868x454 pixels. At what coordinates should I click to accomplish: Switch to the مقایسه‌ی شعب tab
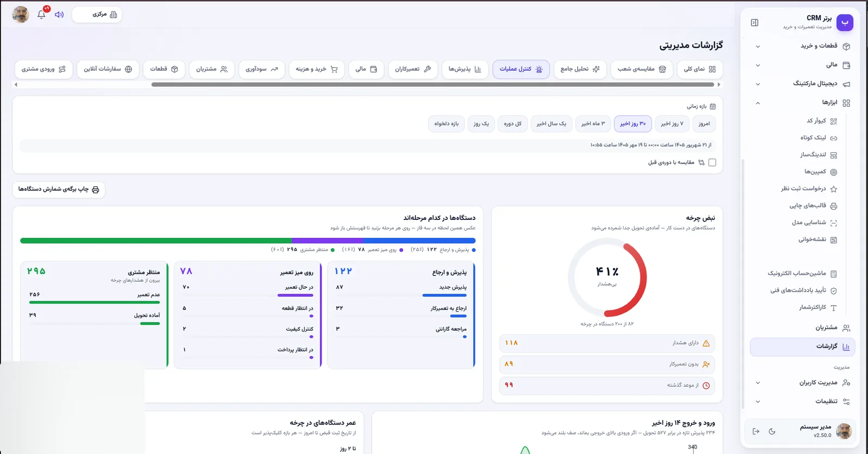click(642, 69)
